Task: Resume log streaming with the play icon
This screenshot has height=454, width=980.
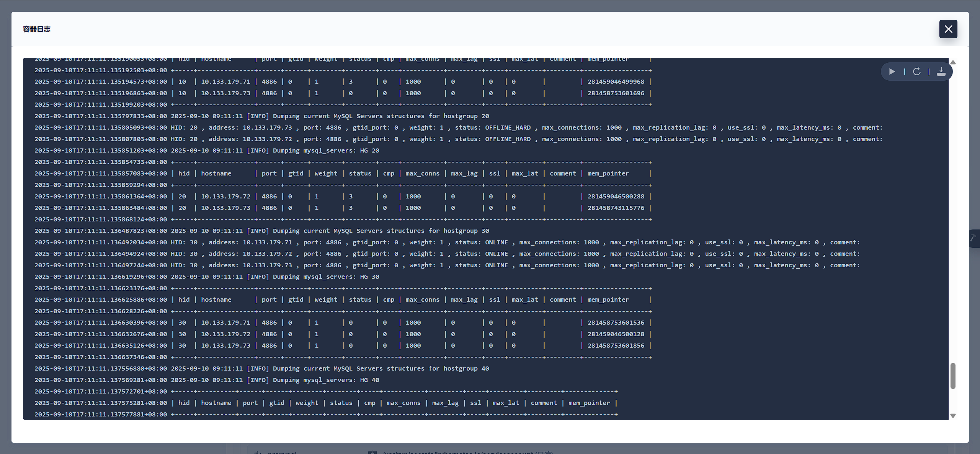Action: pyautogui.click(x=892, y=72)
